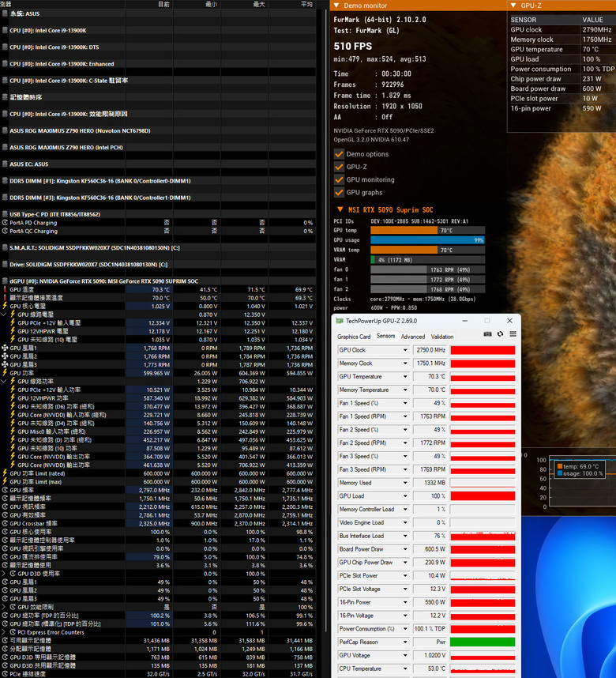Click icon on PCIe 連結速度 row
This screenshot has height=678, width=616.
pos(5,674)
